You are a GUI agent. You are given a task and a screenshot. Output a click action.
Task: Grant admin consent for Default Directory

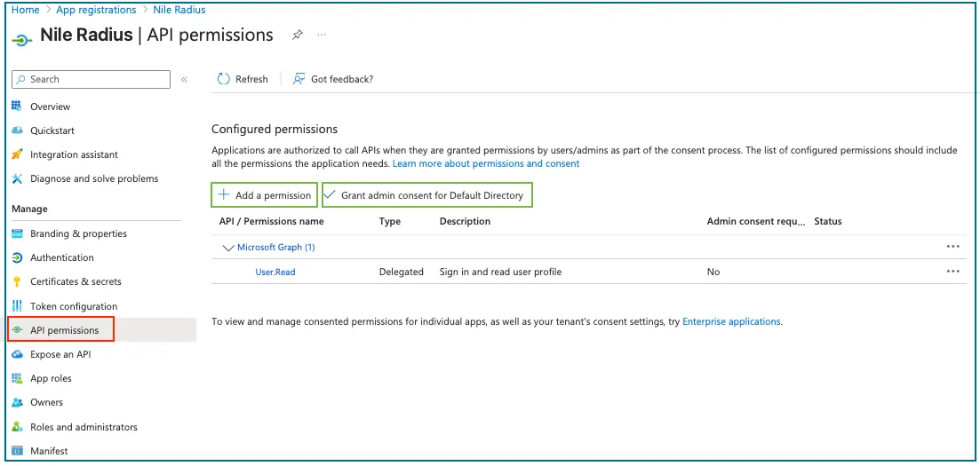[427, 195]
